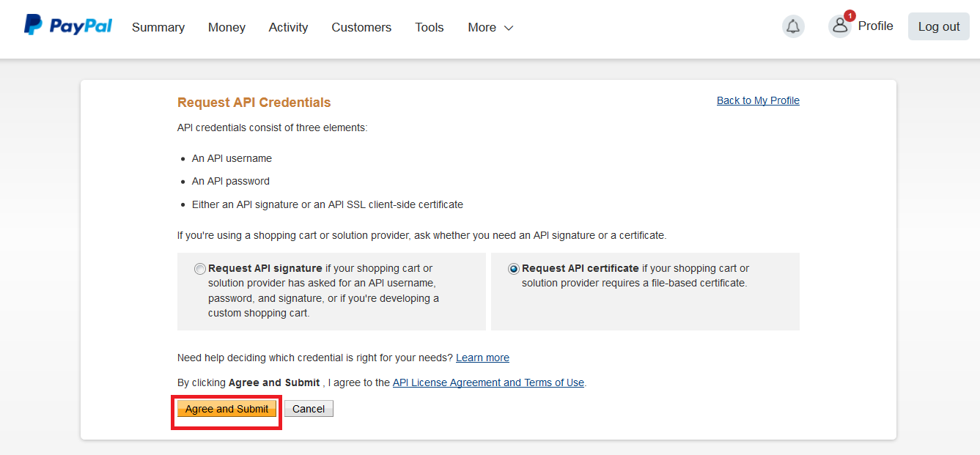Click the Cancel button
This screenshot has height=455, width=980.
click(309, 409)
